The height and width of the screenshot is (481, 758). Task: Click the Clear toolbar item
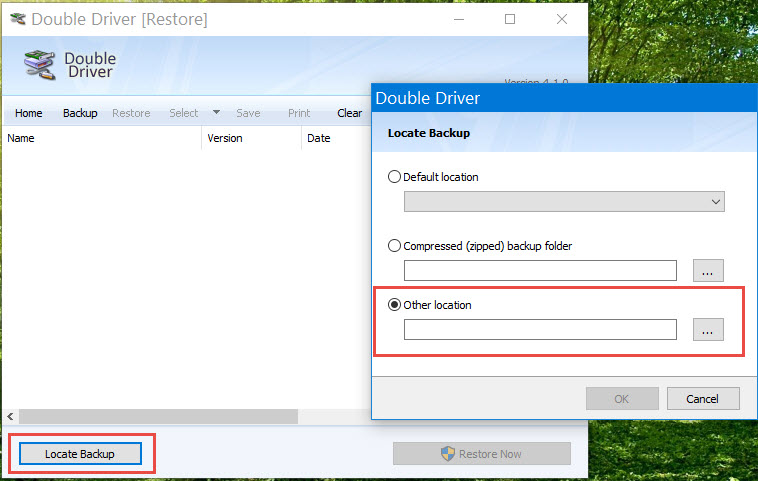pos(350,113)
